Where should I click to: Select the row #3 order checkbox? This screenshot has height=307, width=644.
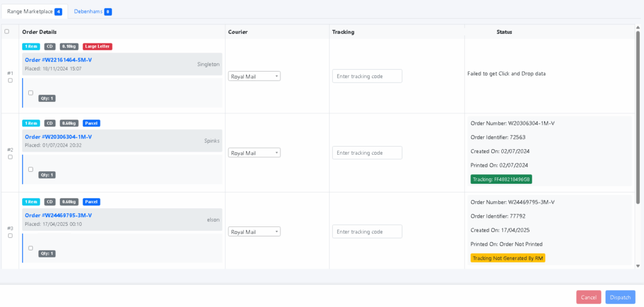10,236
